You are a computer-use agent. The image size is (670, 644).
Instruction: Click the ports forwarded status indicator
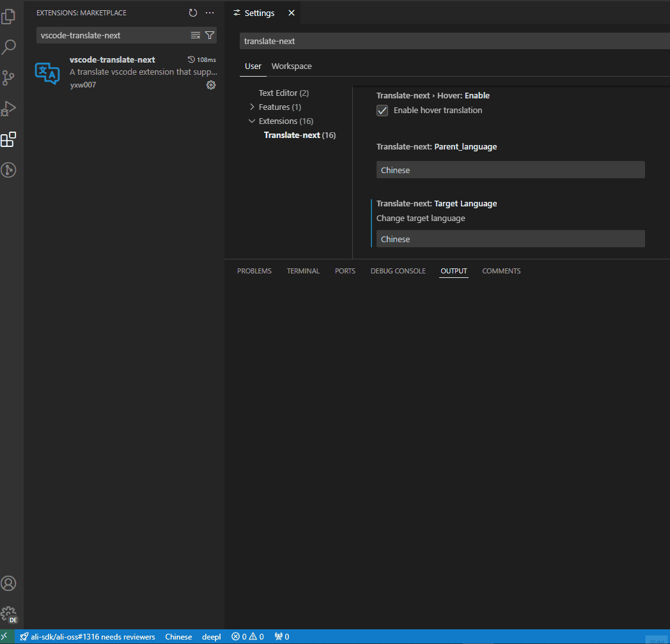pyautogui.click(x=282, y=637)
